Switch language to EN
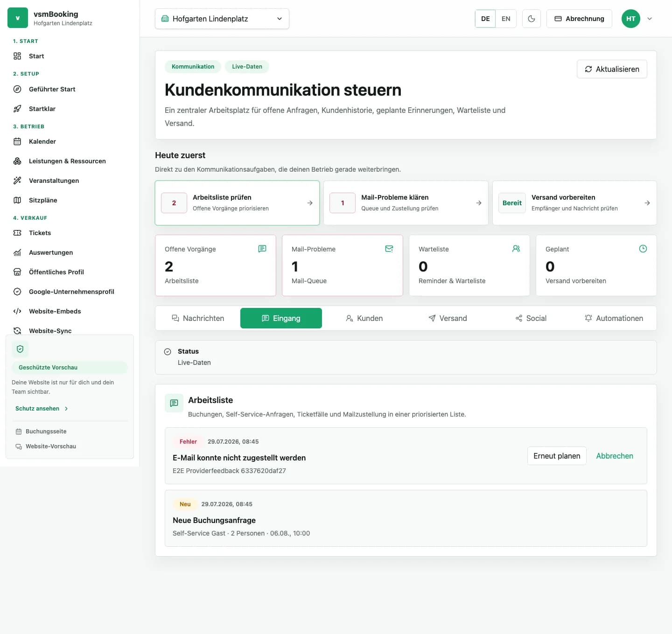This screenshot has height=634, width=672. point(506,19)
